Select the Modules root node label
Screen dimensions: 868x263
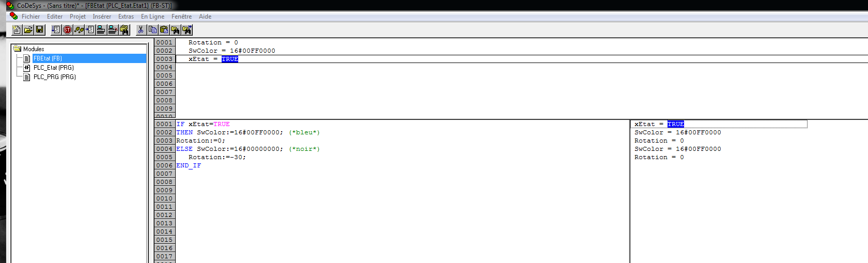click(x=34, y=49)
